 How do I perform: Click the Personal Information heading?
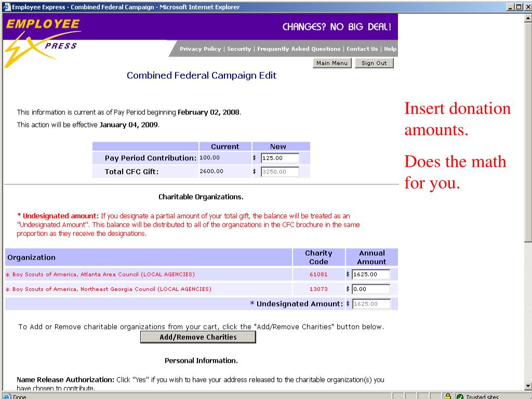201,361
